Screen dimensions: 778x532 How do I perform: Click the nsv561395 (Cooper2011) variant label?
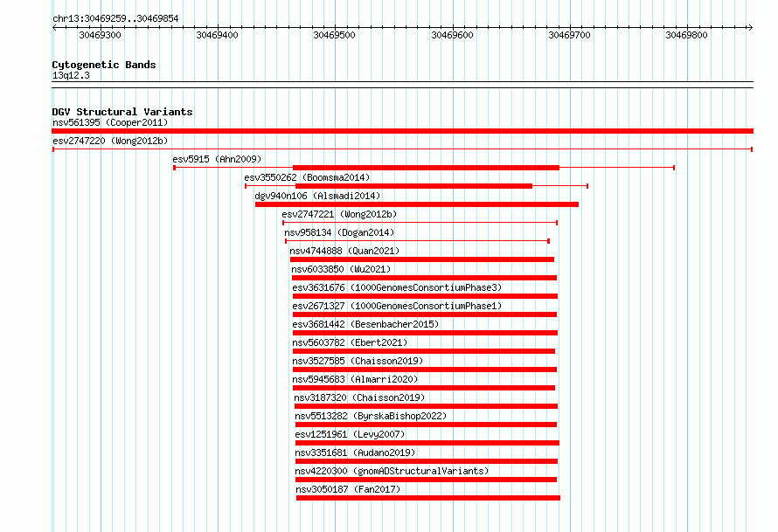[x=110, y=122]
